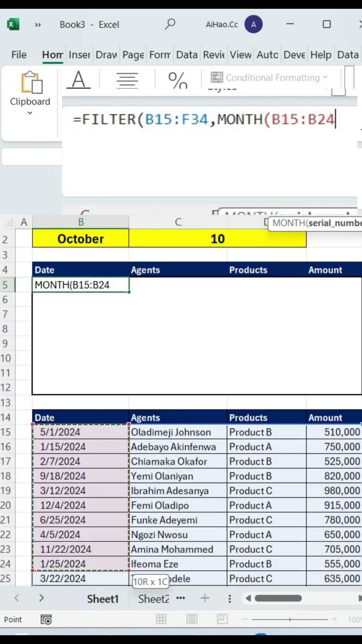Click the amount 980,000 cell
362x644 pixels.
tap(334, 491)
